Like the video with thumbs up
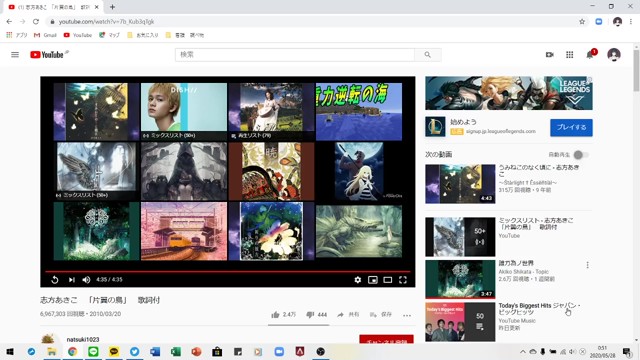The image size is (640, 360). coord(284,314)
